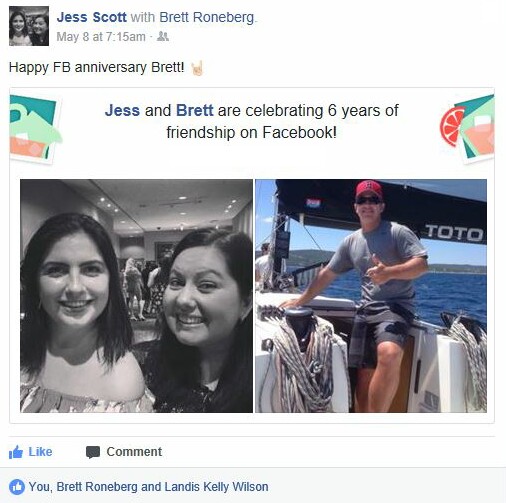Open the citrus drink sticker illustration
Image resolution: width=506 pixels, height=503 pixels.
467,129
